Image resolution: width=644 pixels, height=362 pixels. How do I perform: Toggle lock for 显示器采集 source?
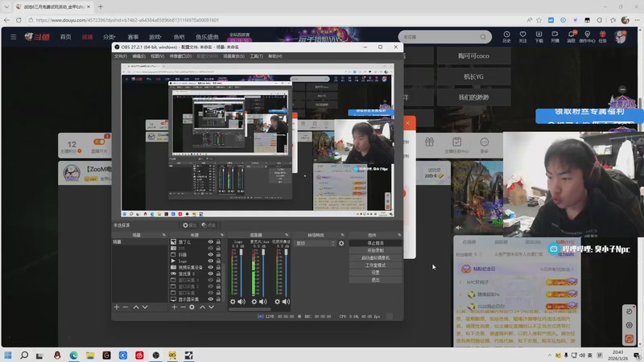click(218, 298)
